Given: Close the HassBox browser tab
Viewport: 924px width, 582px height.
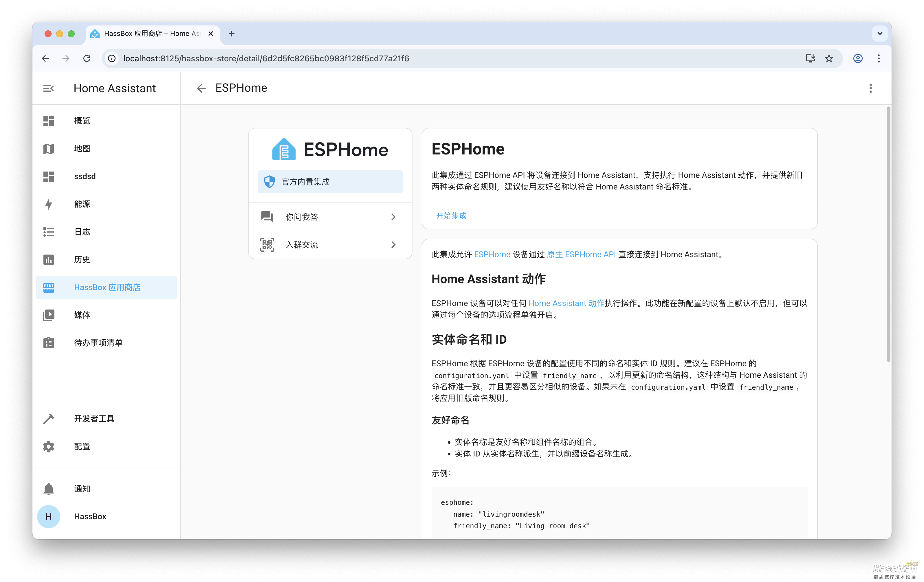Looking at the screenshot, I should pyautogui.click(x=211, y=34).
